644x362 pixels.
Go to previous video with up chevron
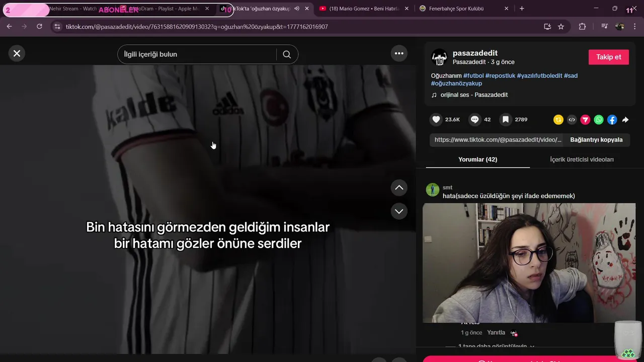point(399,188)
